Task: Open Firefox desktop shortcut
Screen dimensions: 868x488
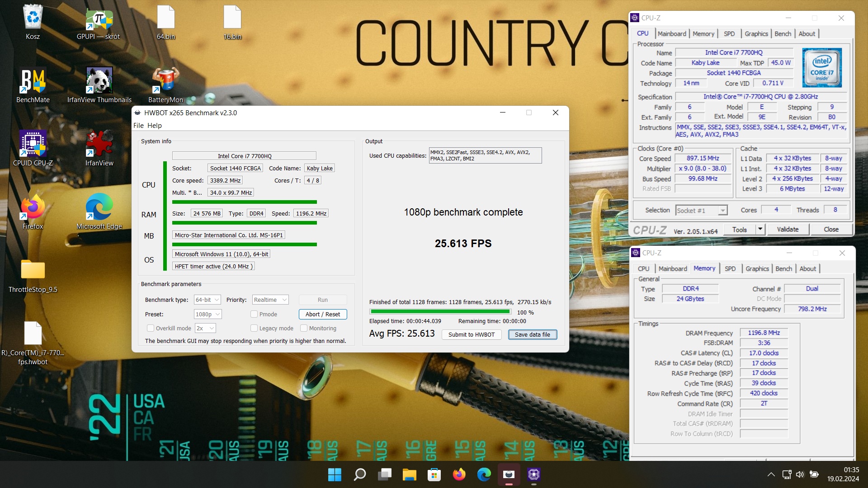Action: 33,212
